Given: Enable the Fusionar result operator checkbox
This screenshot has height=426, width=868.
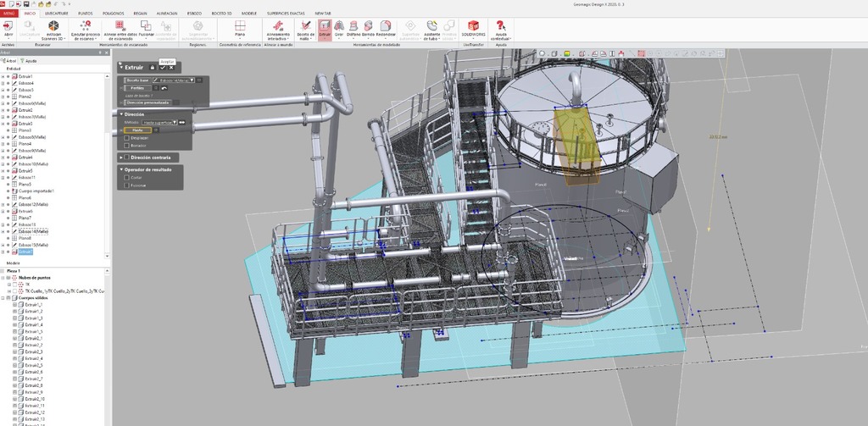Looking at the screenshot, I should [x=127, y=185].
